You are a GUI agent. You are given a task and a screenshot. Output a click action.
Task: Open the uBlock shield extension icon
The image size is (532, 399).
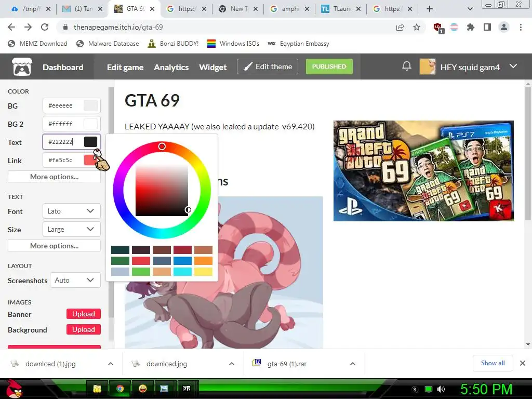[438, 28]
